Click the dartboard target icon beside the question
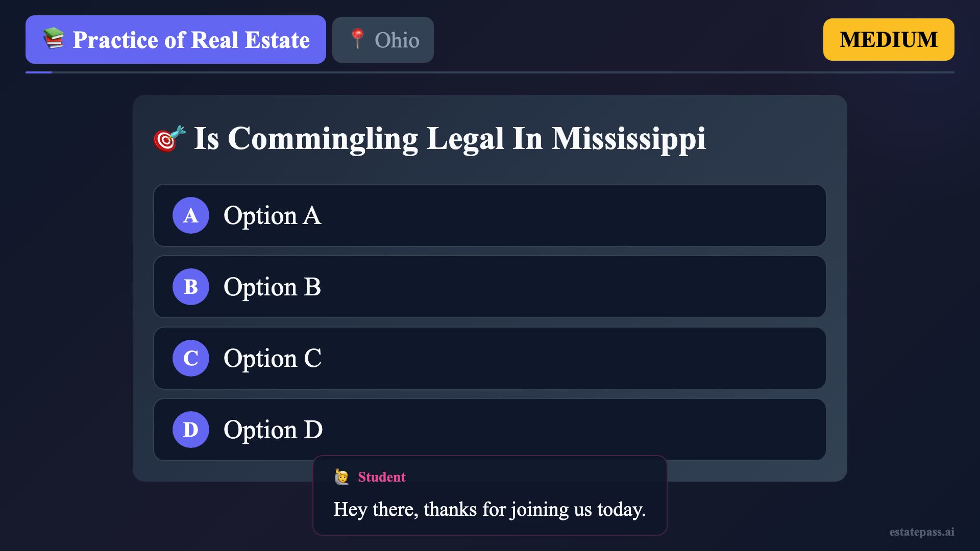Viewport: 980px width, 551px height. [x=169, y=139]
